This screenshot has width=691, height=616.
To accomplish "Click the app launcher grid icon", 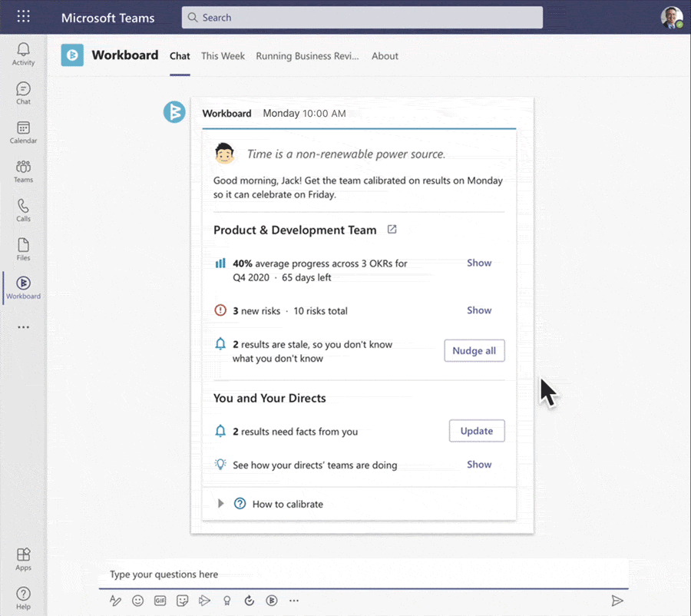I will (23, 17).
